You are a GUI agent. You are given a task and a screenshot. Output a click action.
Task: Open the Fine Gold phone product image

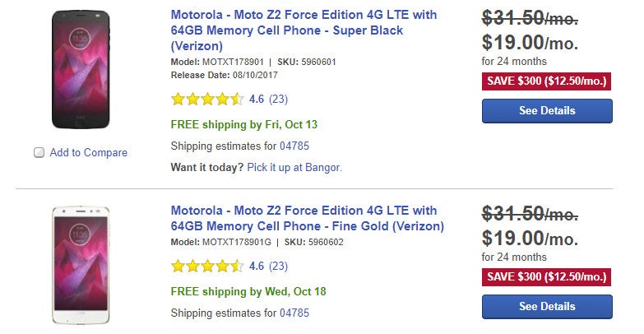point(81,267)
